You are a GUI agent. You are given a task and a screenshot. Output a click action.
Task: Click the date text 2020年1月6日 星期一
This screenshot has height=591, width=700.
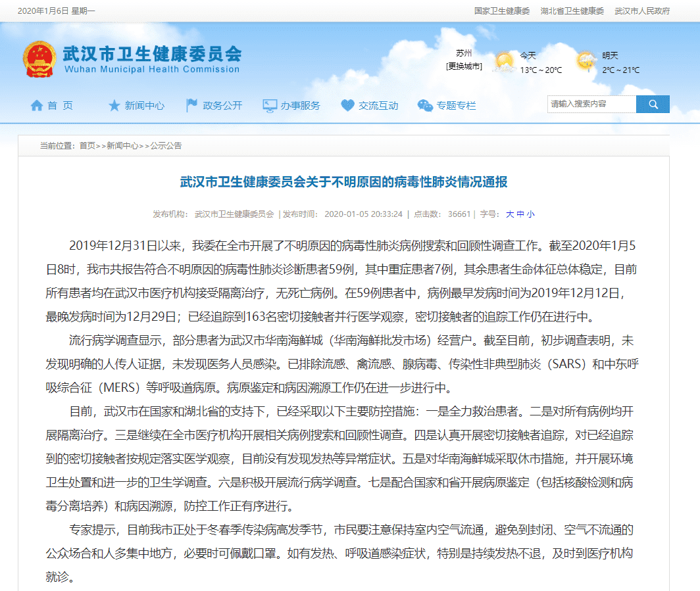(57, 11)
